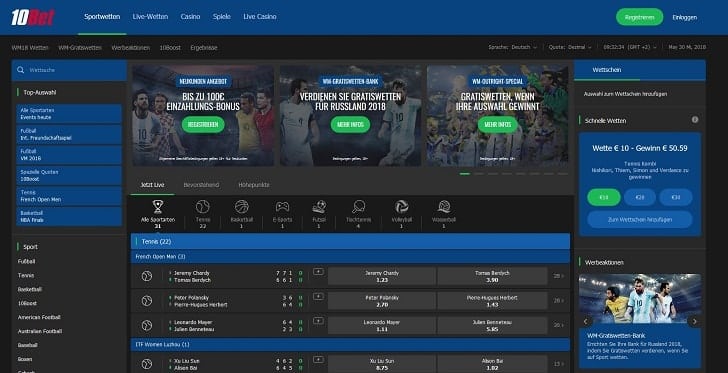Screen dimensions: 728x373
Task: Click Registrieren on the Neukunden Angebot banner
Action: [x=203, y=124]
